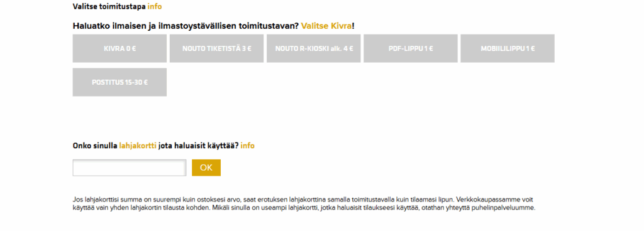Pick the PDF-LIPPU 1 € delivery method
Image resolution: width=644 pixels, height=231 pixels.
tap(410, 48)
